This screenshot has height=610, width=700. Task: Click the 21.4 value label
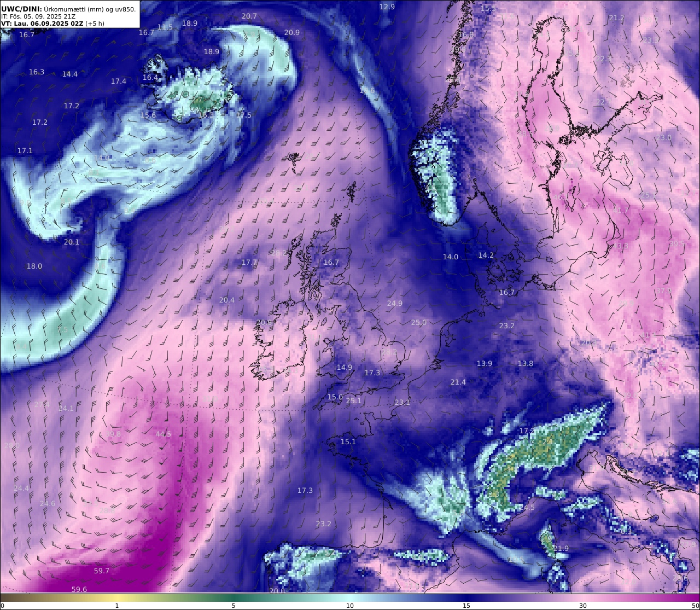tap(458, 382)
